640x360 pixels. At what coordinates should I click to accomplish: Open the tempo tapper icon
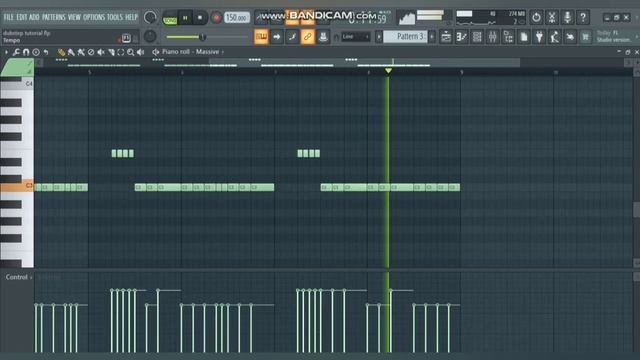coord(555,37)
